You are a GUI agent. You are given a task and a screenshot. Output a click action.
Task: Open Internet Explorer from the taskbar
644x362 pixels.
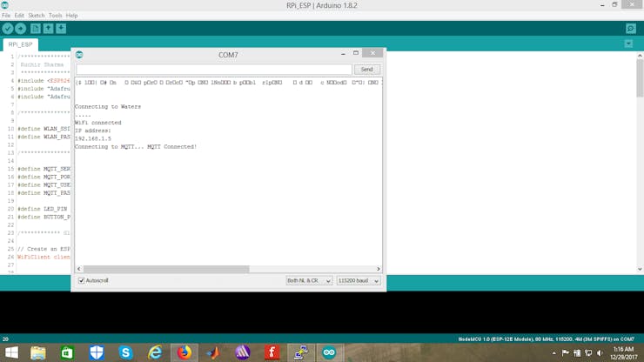tap(155, 352)
